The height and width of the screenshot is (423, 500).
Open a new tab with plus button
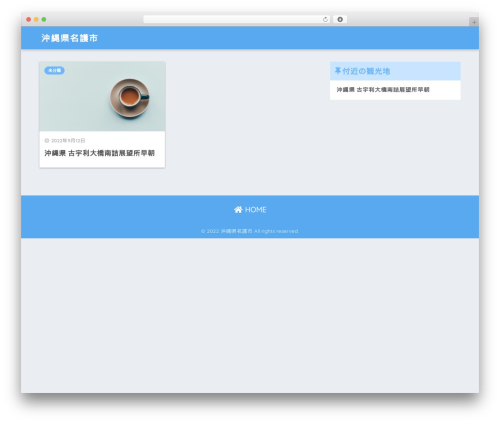click(x=474, y=22)
